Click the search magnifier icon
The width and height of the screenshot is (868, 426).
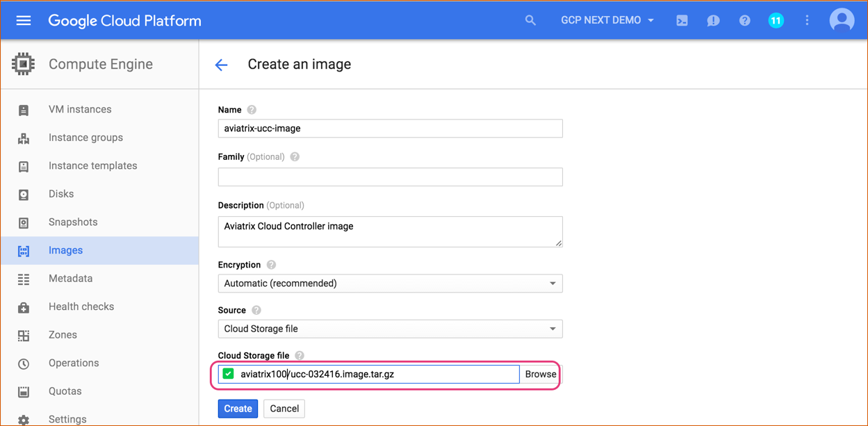[x=530, y=20]
